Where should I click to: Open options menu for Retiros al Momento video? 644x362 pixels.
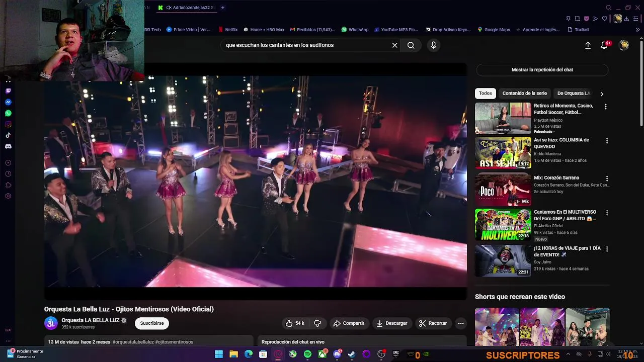click(606, 107)
